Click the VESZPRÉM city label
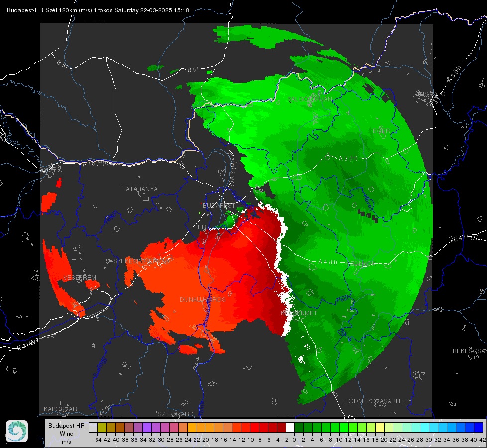 coord(80,278)
